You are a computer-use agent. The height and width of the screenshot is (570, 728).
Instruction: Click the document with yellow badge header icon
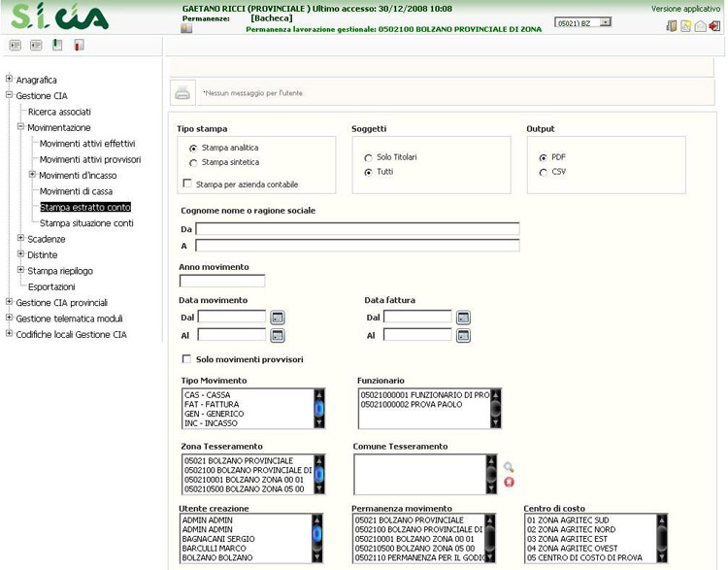(685, 26)
